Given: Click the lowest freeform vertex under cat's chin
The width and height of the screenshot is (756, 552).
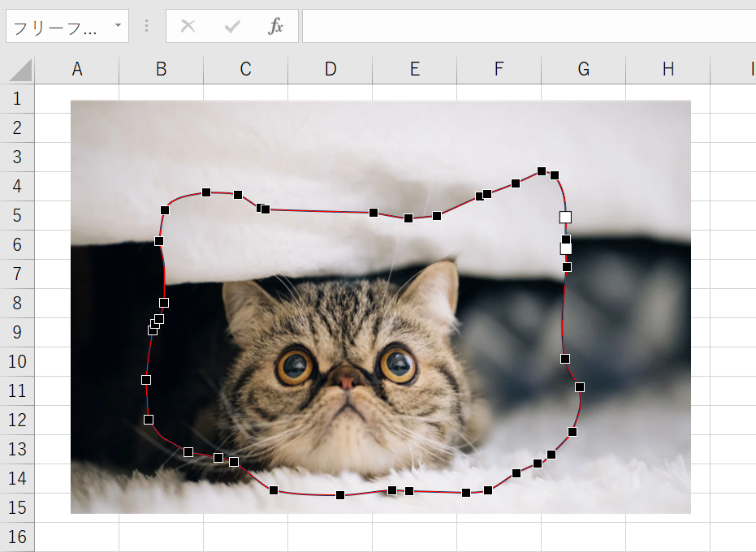Looking at the screenshot, I should [x=340, y=495].
